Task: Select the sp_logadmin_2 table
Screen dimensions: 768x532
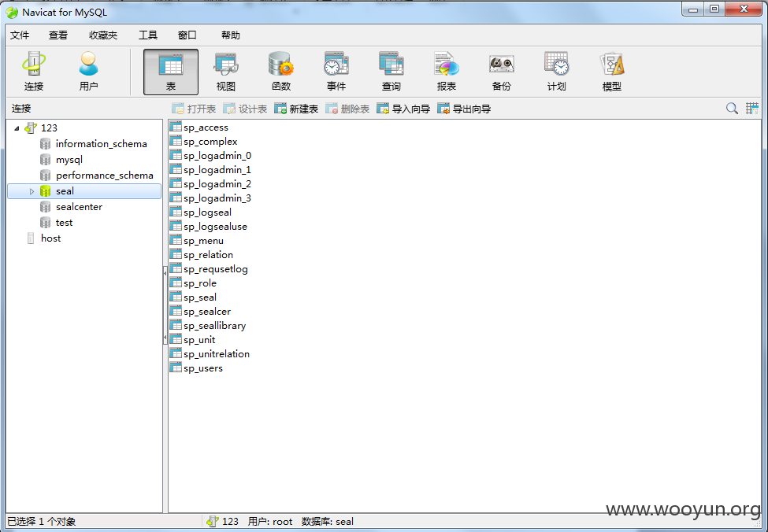Action: 217,184
